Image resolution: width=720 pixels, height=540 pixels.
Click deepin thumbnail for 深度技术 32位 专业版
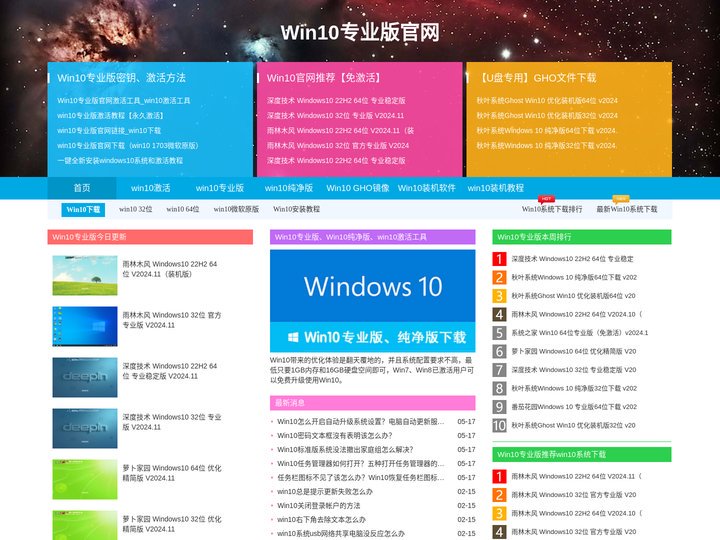(x=85, y=428)
